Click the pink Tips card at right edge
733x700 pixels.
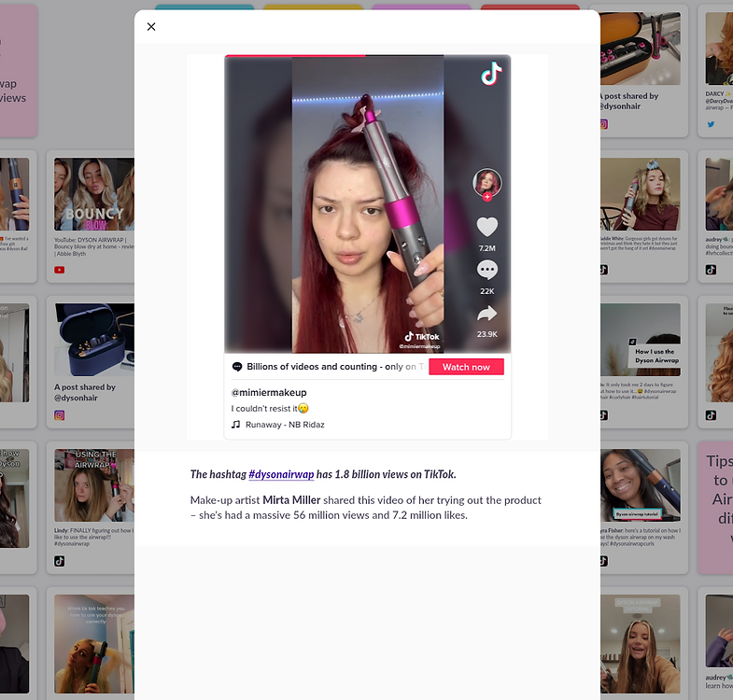[x=715, y=508]
